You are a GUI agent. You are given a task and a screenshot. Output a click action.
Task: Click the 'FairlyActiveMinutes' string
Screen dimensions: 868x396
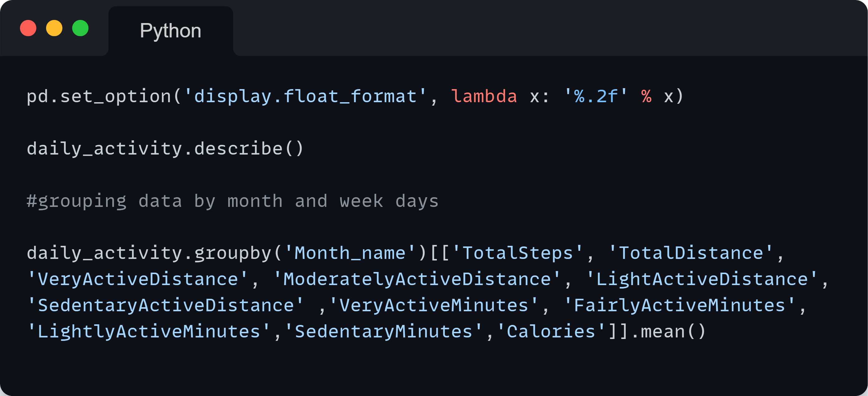click(x=680, y=306)
